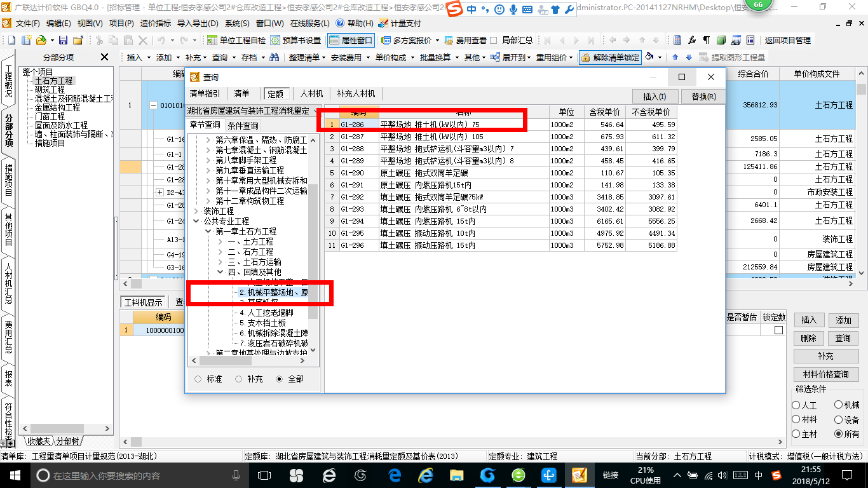Switch to the 清单指引 tab

205,93
